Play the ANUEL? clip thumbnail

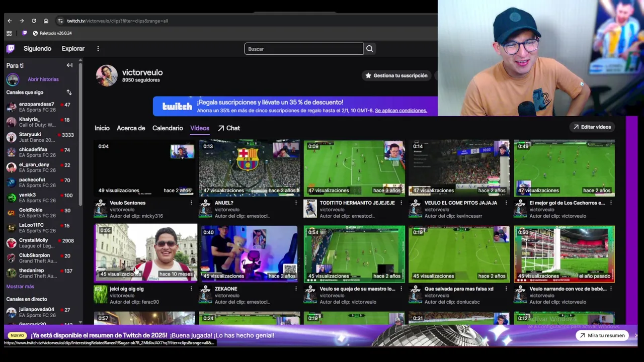point(250,168)
